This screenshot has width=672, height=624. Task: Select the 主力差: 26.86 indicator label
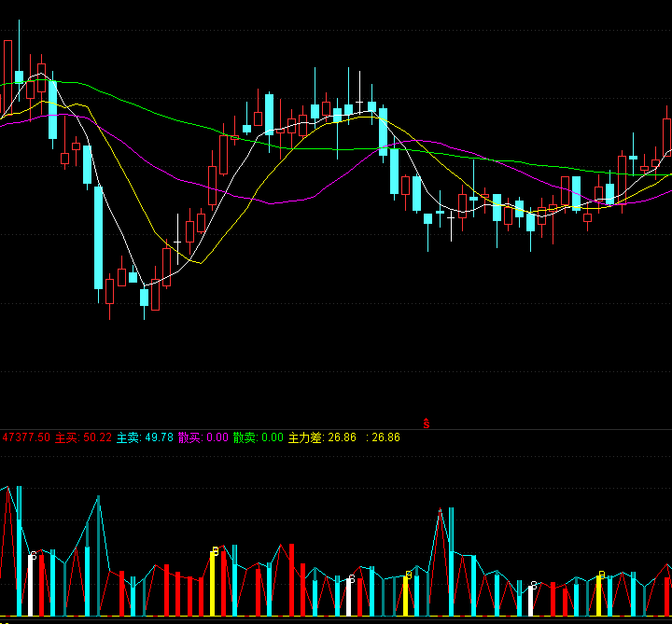pyautogui.click(x=322, y=437)
